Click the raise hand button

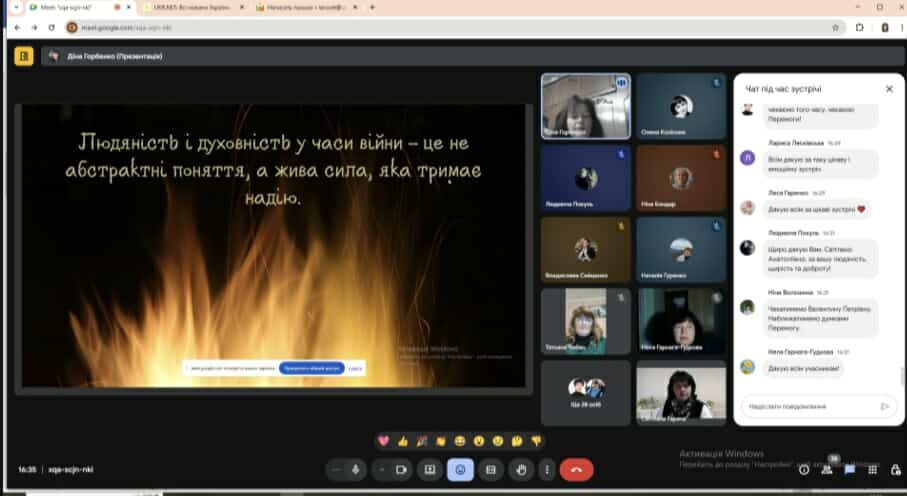point(521,469)
